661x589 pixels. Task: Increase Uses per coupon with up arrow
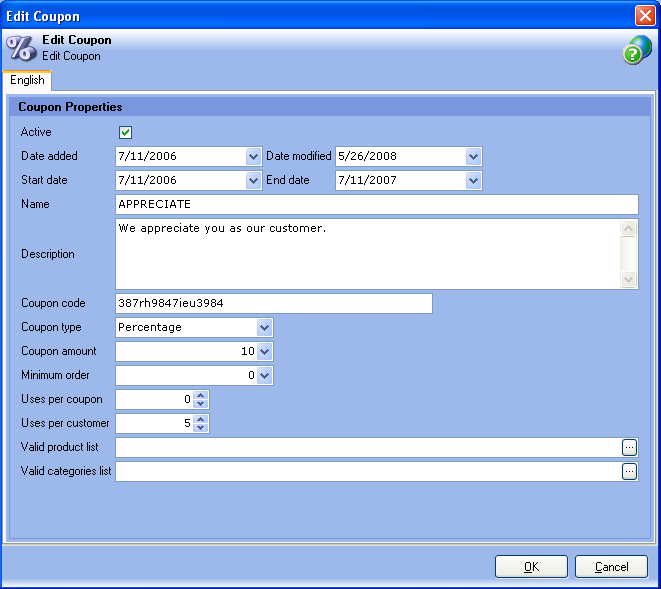coord(201,395)
